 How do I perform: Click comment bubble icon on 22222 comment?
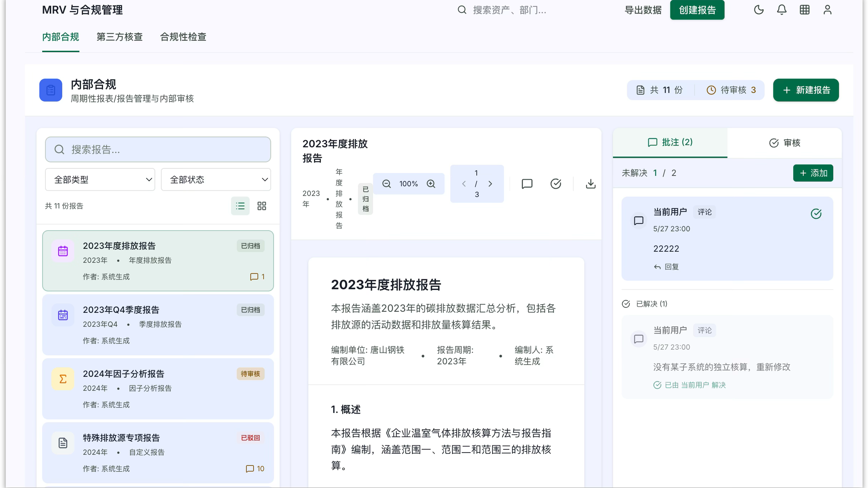pos(639,221)
